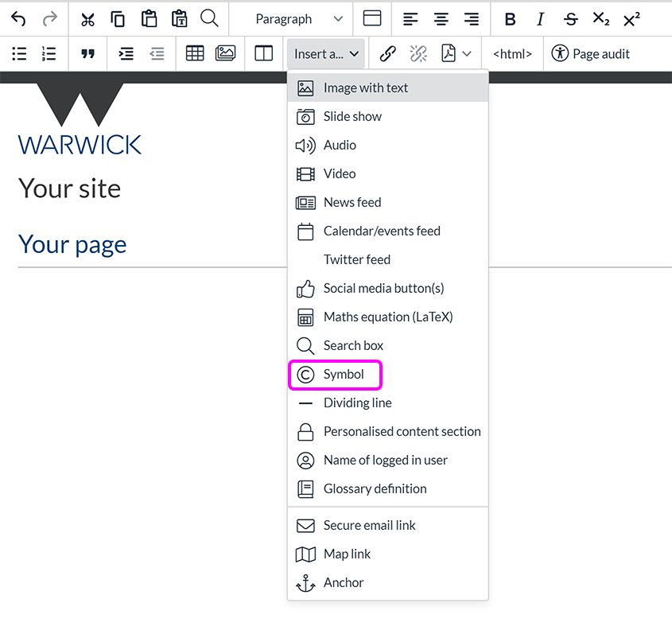The width and height of the screenshot is (672, 634).
Task: Toggle italic formatting
Action: (541, 19)
